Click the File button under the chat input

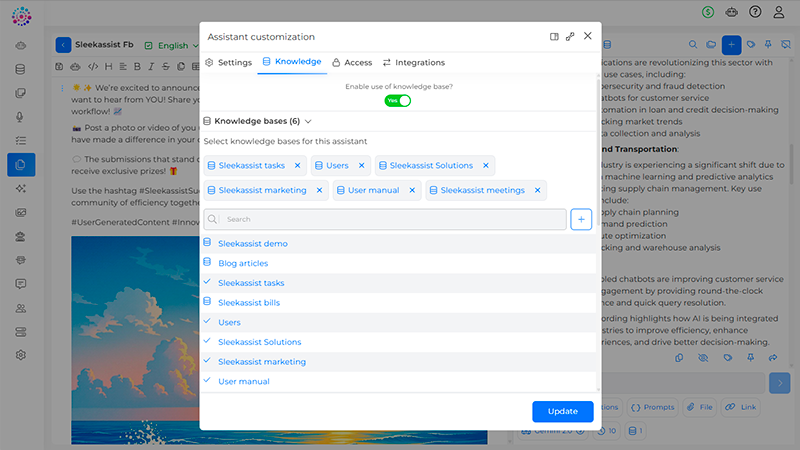[x=699, y=407]
